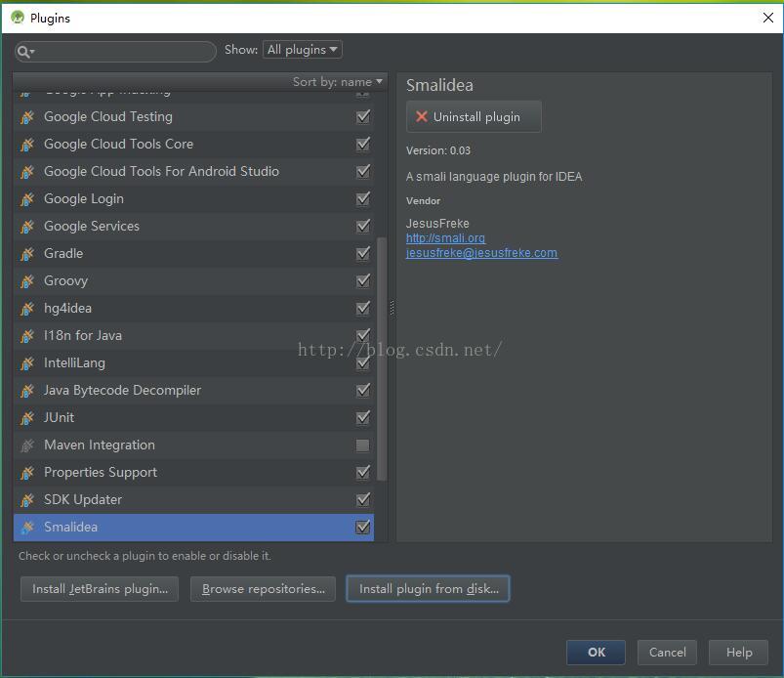Click the Properties Support plugin icon
Image resolution: width=784 pixels, height=678 pixels.
(x=27, y=473)
